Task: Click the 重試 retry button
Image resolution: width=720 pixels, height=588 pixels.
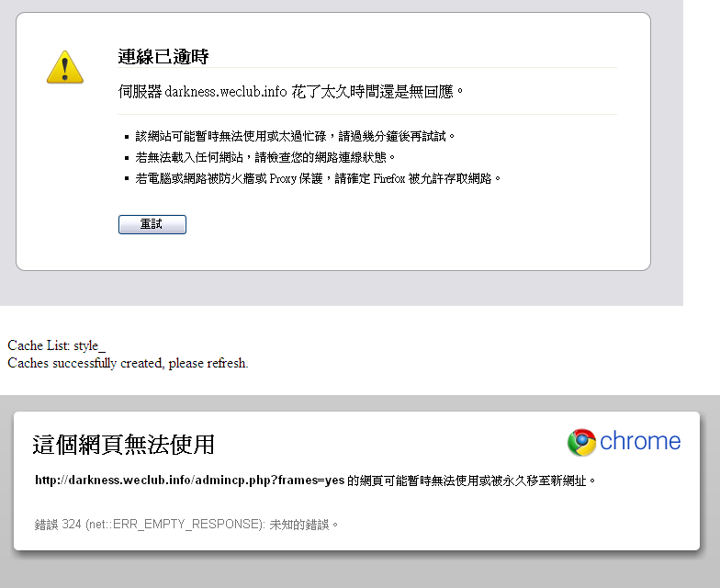Action: [x=152, y=224]
